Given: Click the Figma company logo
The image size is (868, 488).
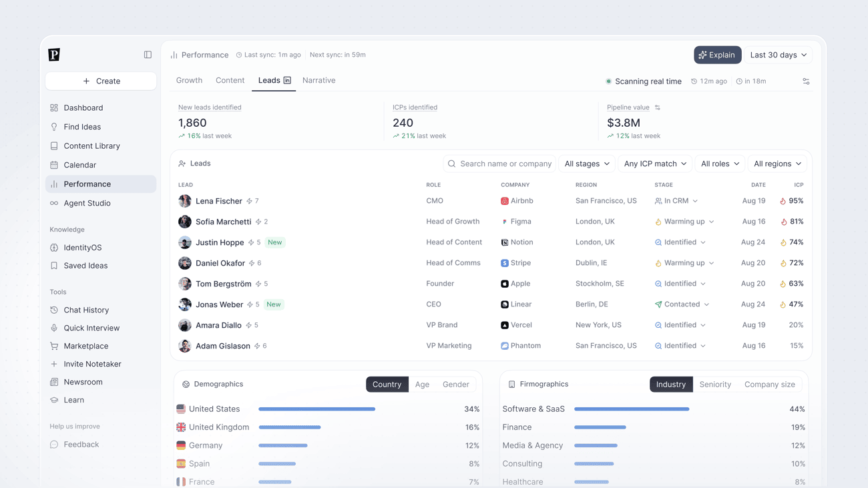Looking at the screenshot, I should point(505,222).
